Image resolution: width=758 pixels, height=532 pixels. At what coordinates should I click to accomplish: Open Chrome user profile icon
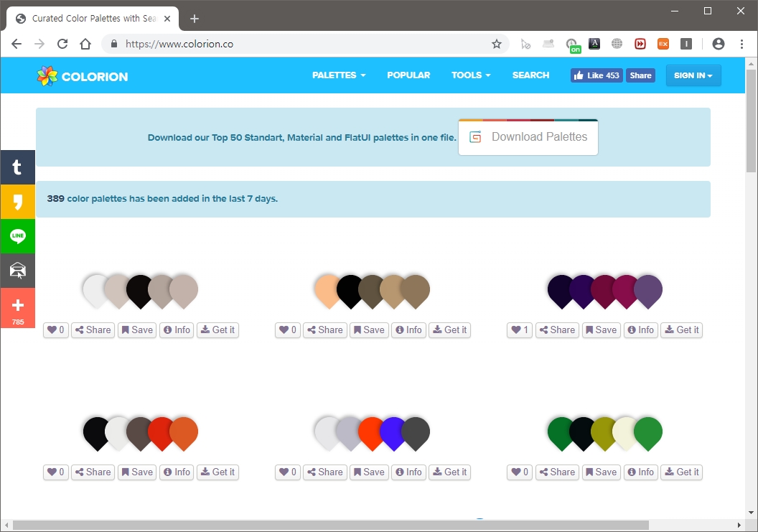tap(719, 44)
